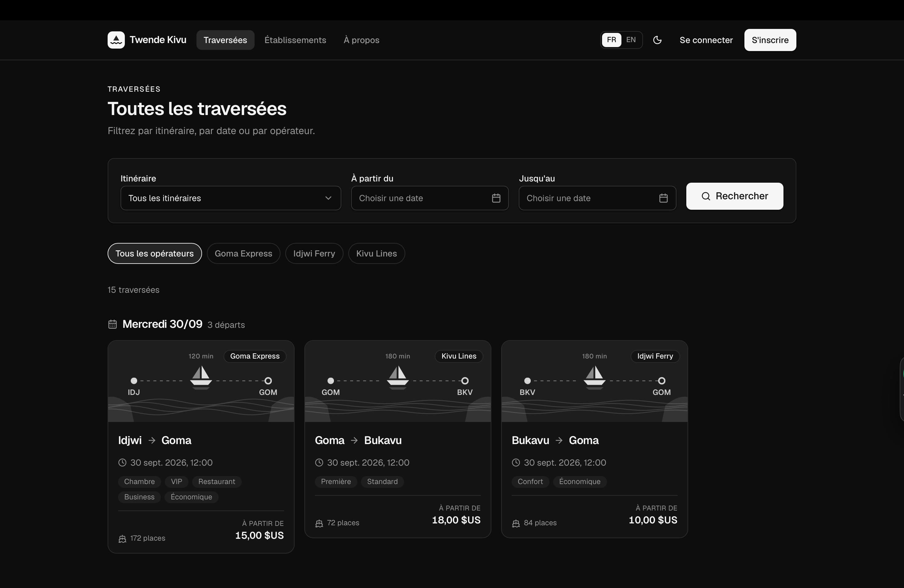
Task: Click clock icon on Idjwi → Goma card
Action: point(122,462)
